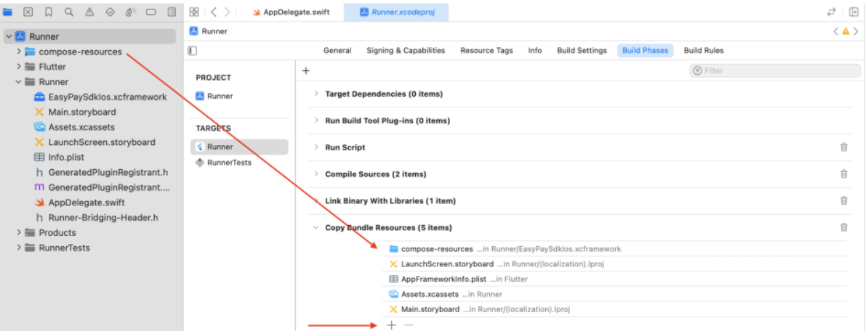Expand Target Dependencies section

click(x=316, y=94)
